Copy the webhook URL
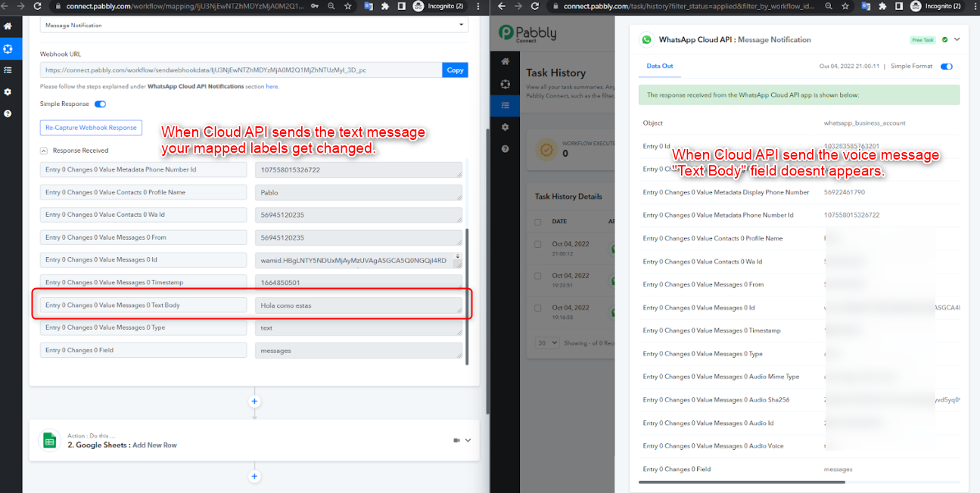The width and height of the screenshot is (980, 493). (455, 70)
